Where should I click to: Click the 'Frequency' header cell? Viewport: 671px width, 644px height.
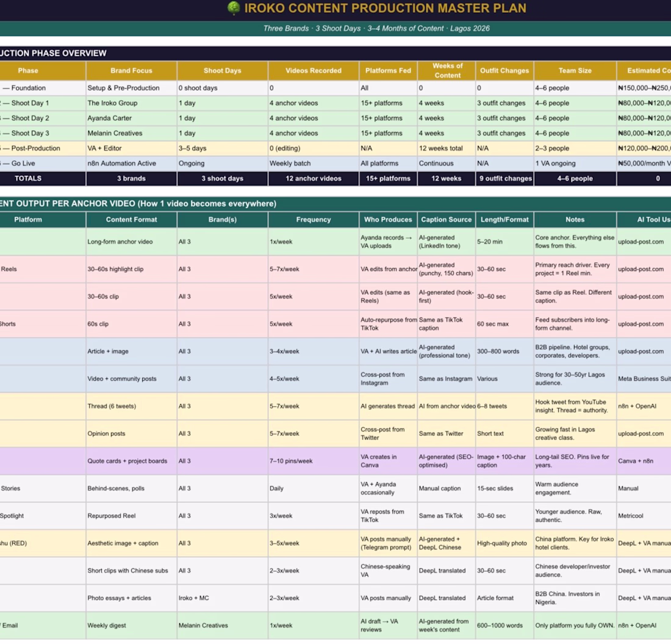[x=314, y=220]
